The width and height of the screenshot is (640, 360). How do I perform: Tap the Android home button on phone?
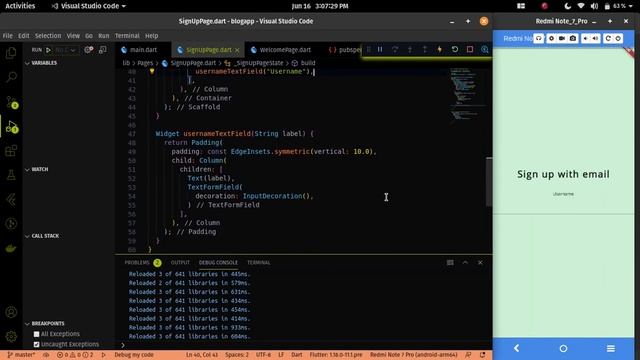coord(563,348)
